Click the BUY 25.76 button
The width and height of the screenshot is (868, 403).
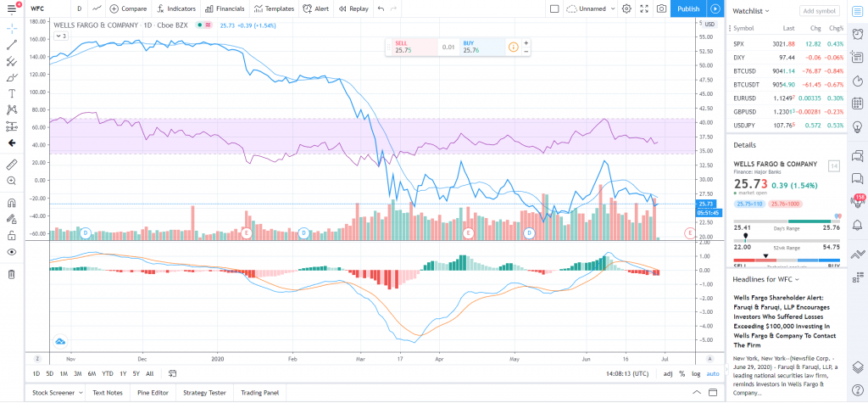click(x=482, y=47)
